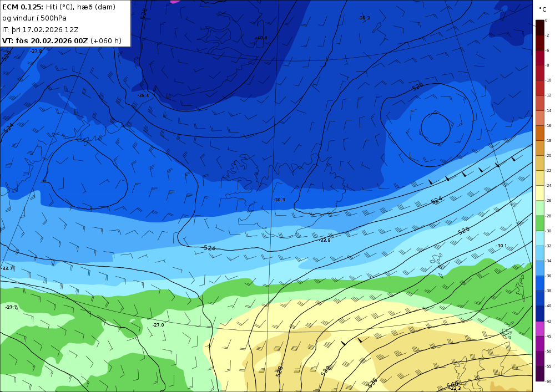The width and height of the screenshot is (555, 392).
Task: Click the -37.8 temperature value
Action: [36, 51]
